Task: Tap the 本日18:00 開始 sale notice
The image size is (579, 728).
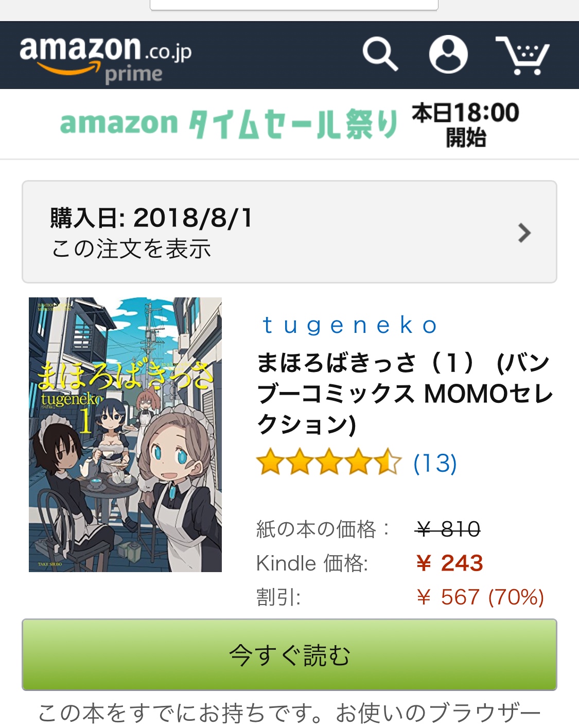Action: [465, 125]
